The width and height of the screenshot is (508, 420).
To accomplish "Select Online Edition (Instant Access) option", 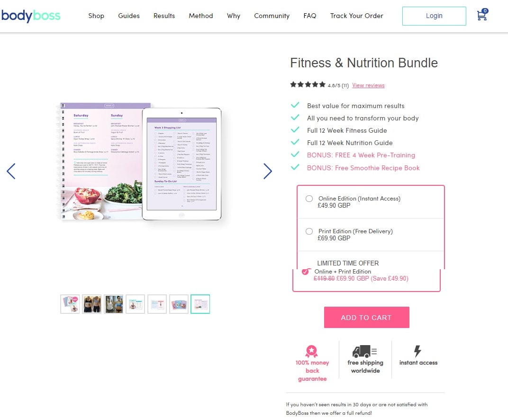I will [309, 199].
